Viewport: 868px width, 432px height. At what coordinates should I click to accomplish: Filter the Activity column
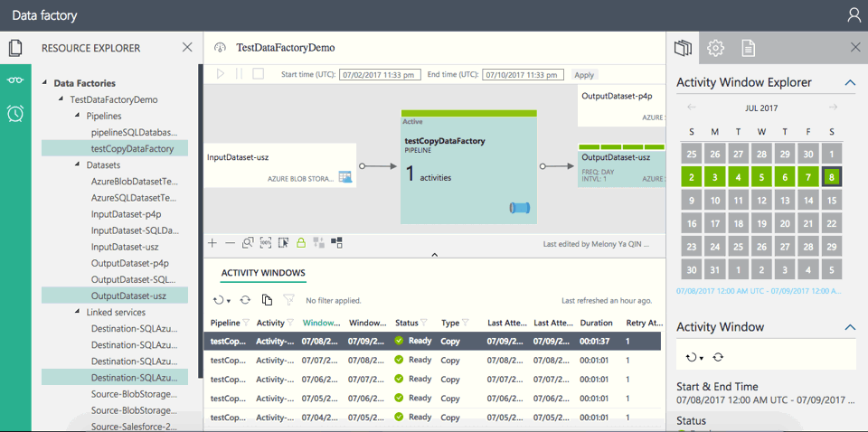[x=290, y=323]
